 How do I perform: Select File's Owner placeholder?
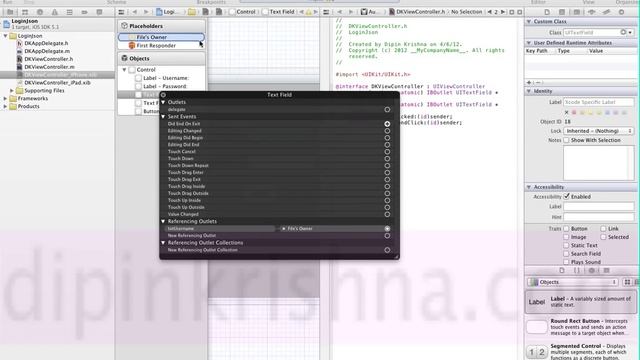tap(161, 37)
